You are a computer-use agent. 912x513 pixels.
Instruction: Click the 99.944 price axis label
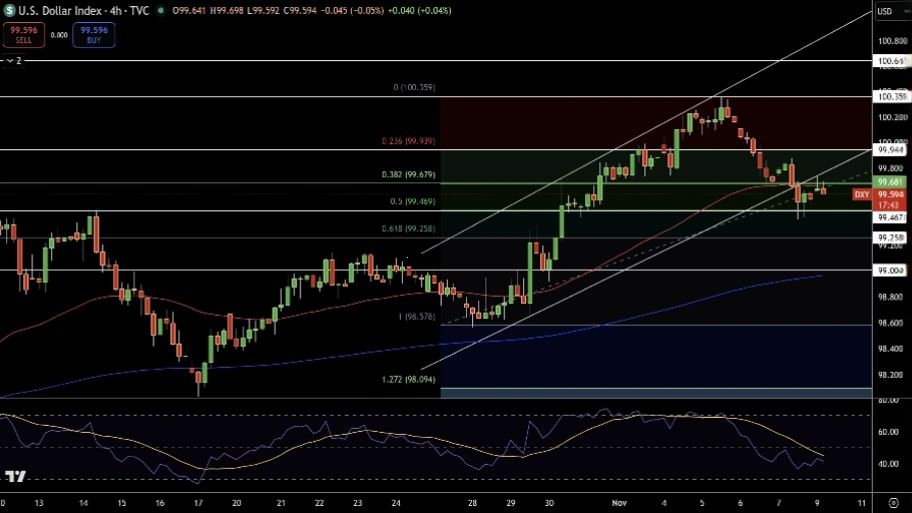tap(889, 149)
